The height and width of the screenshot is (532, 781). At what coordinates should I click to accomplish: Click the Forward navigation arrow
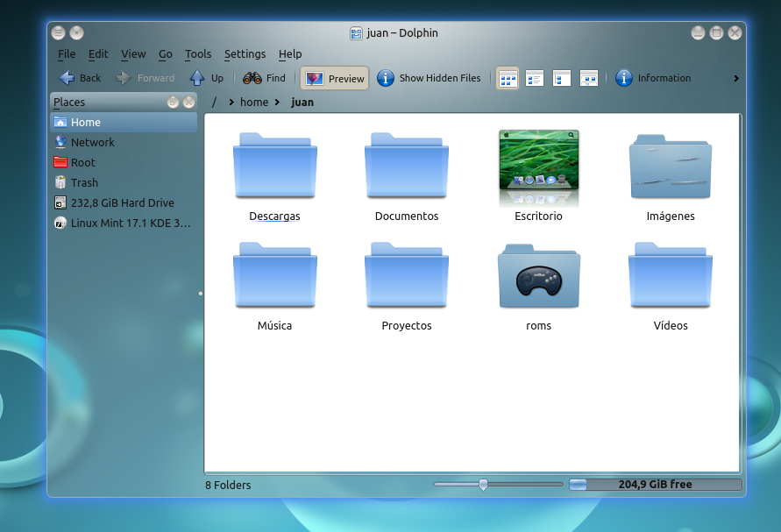click(145, 78)
